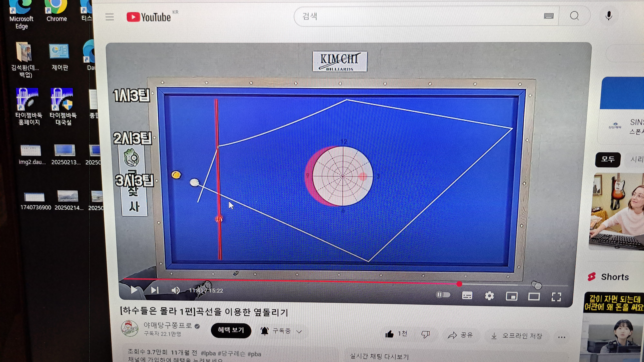Dislike the video with thumbs down
This screenshot has width=644, height=362.
coord(425,334)
